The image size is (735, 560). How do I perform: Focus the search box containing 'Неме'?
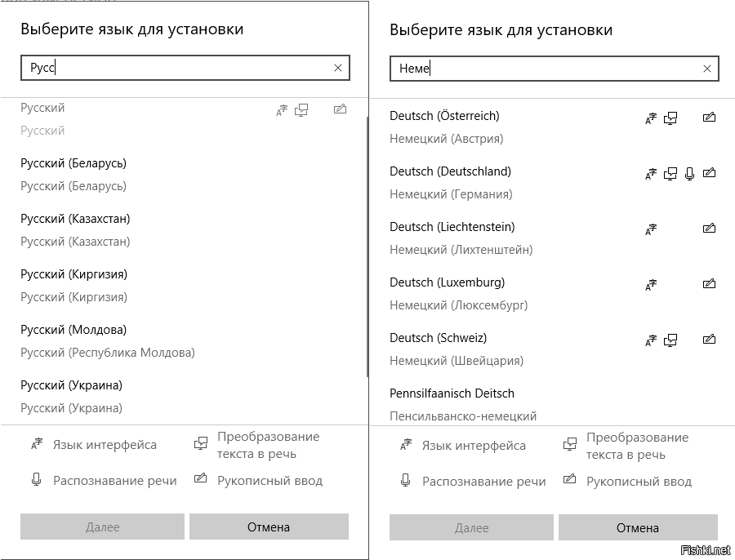click(554, 69)
